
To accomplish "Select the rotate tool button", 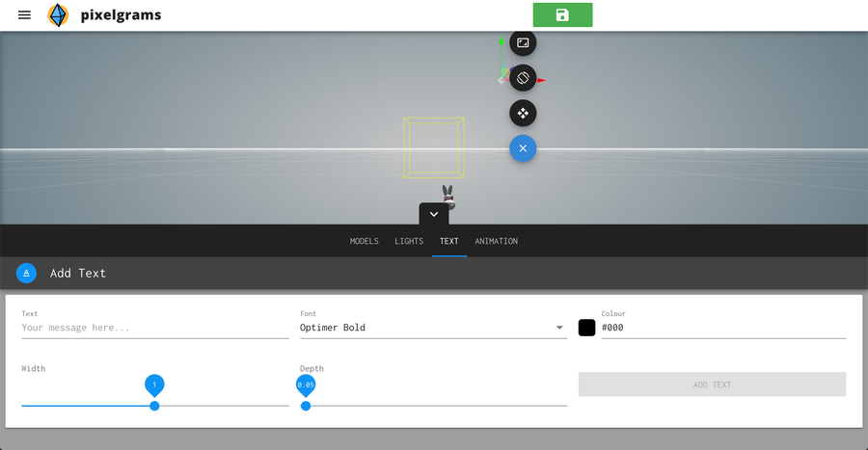I will point(523,78).
